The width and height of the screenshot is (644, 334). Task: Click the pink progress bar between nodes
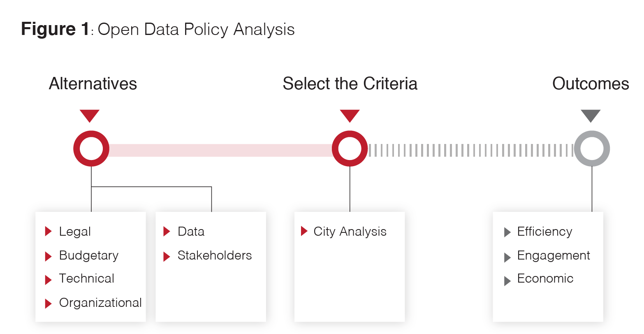[220, 150]
